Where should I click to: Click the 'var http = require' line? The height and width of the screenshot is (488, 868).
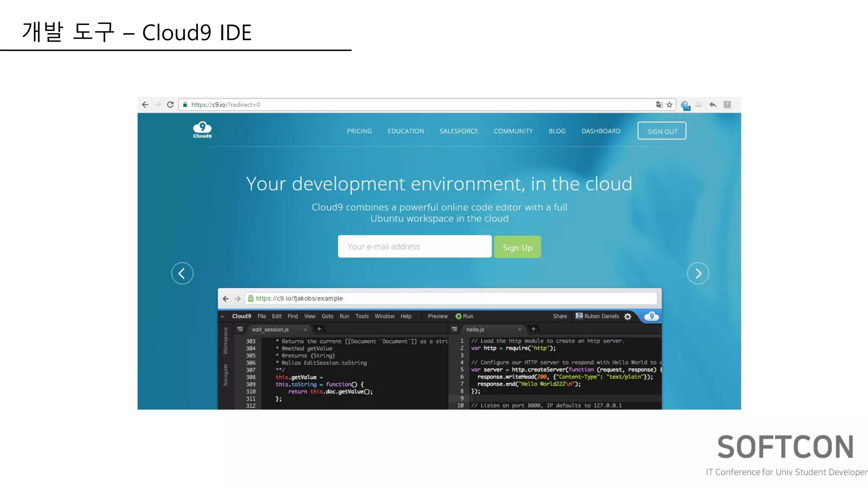pos(513,348)
